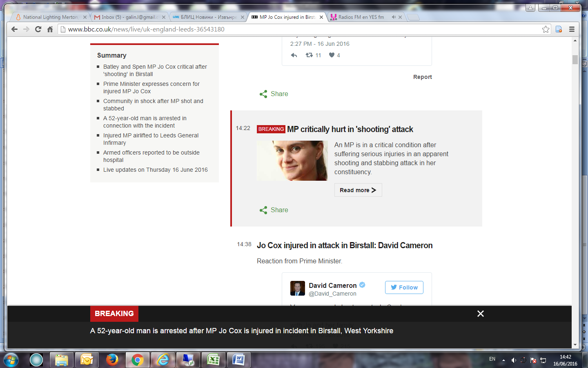Switch to the БЛИЦ Новини tab
The image size is (588, 368).
(208, 17)
